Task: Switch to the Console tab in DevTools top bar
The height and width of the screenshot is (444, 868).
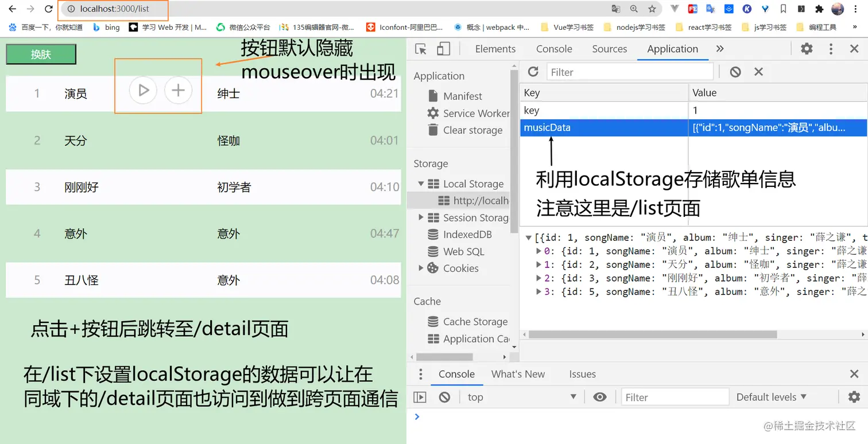Action: click(554, 49)
